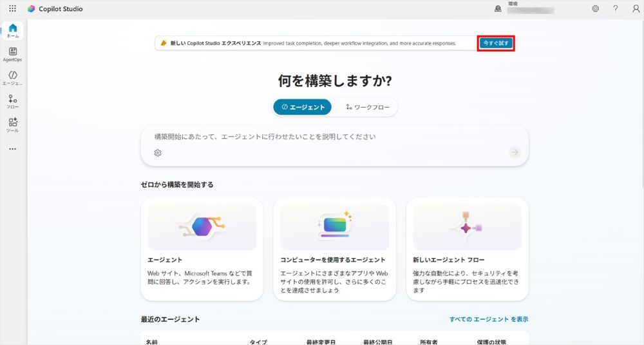This screenshot has width=644, height=345.
Task: Click the 新しい Copilot Studio エクスペリエンス banner text
Action: [216, 43]
